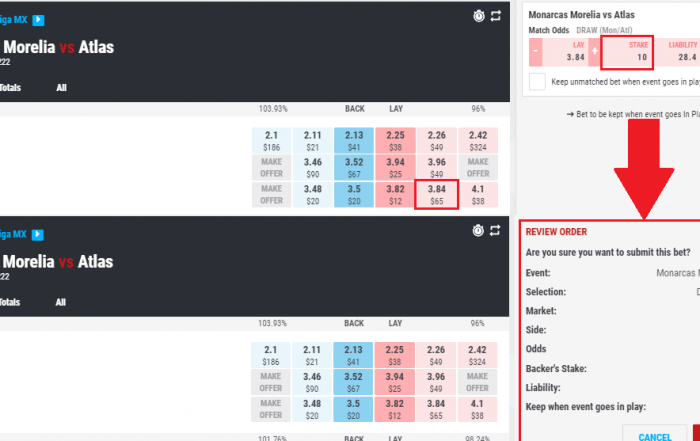Select lay odds 3.94 $25 in lower panel
Viewport: 700px width, 441px height.
394,382
